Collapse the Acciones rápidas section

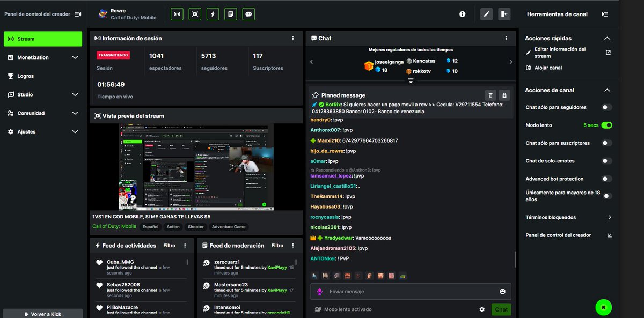pos(608,39)
